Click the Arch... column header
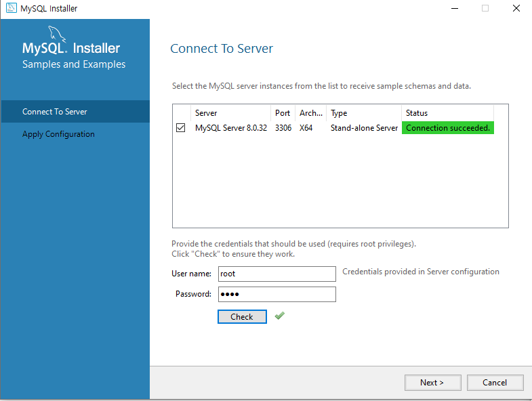 311,113
